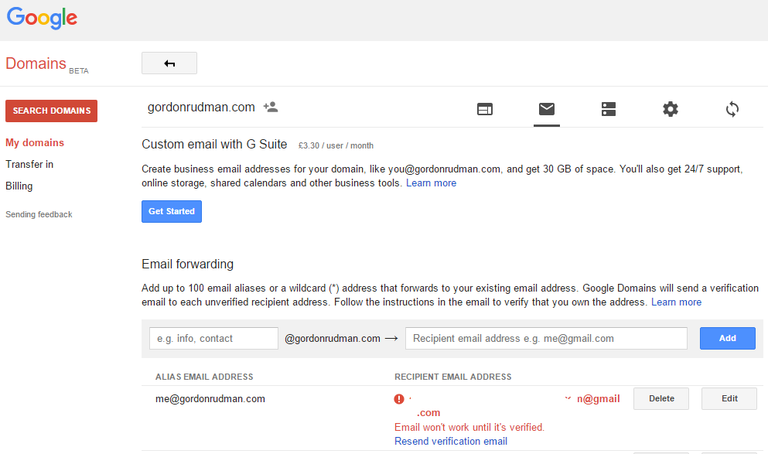
Task: Click the SEARCH DOMAINS button
Action: [x=51, y=111]
